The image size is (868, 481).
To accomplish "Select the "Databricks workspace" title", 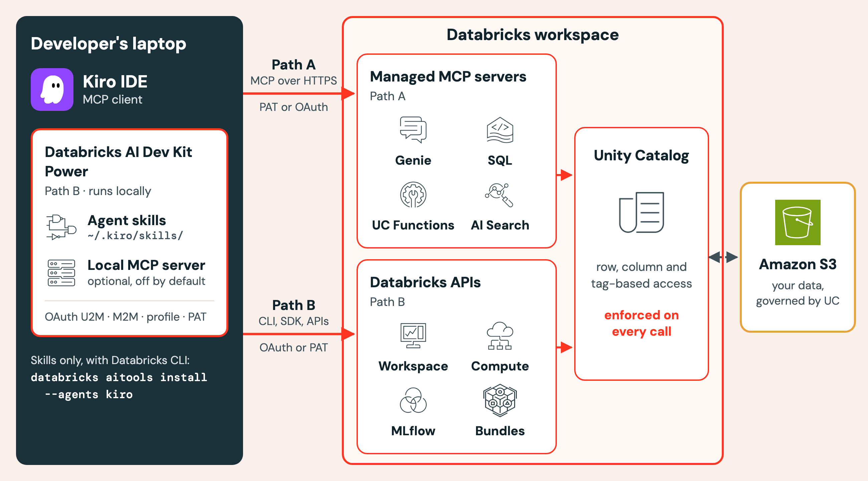I will (x=532, y=35).
